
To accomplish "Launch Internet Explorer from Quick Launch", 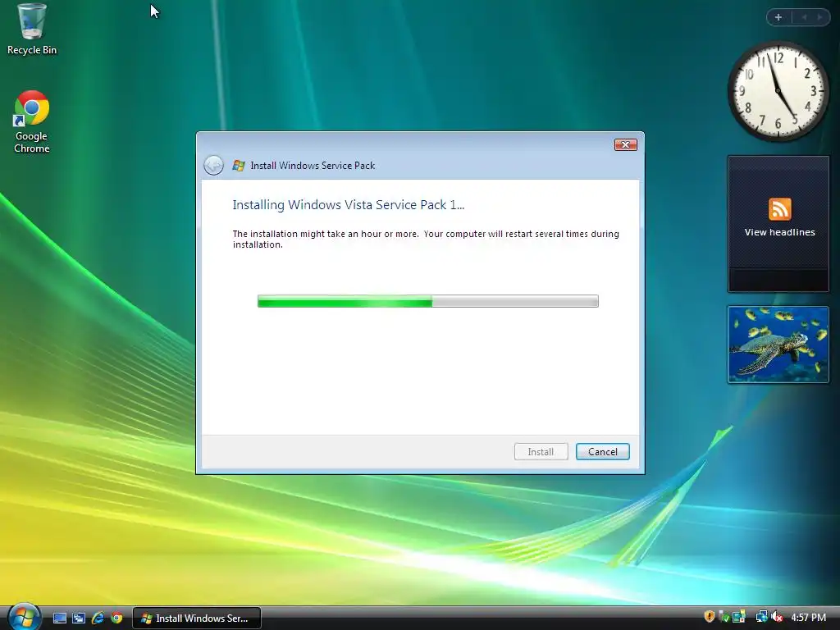I will [98, 619].
